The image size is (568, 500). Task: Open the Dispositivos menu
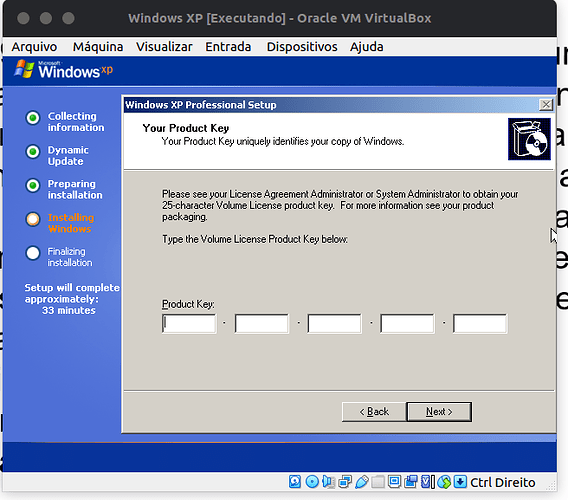tap(302, 47)
